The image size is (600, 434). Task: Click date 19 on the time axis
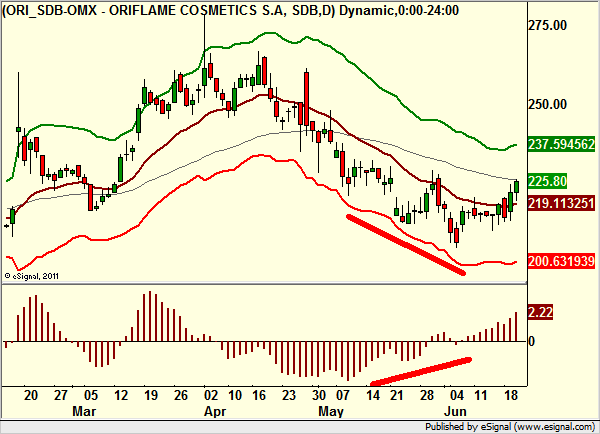click(x=151, y=395)
